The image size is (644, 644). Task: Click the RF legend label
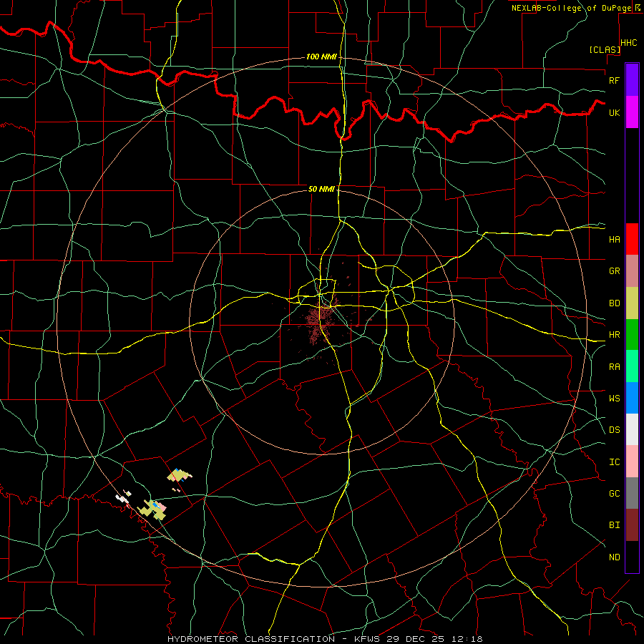pyautogui.click(x=614, y=80)
